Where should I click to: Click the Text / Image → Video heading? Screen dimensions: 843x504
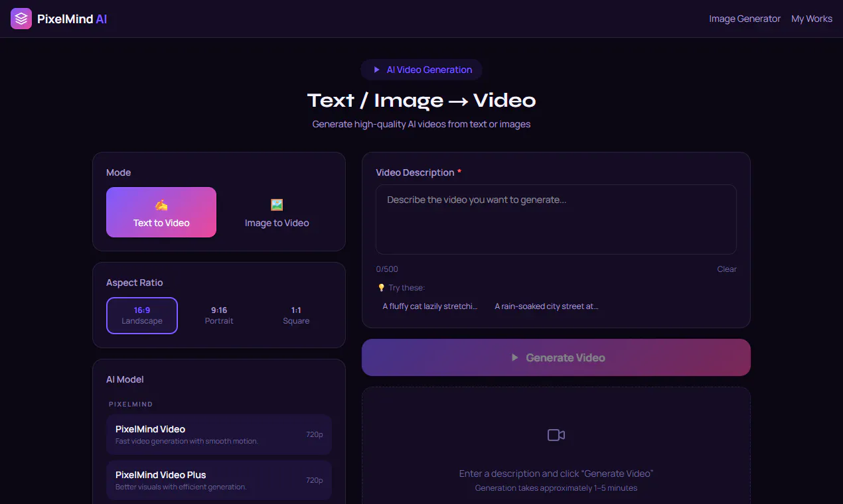click(x=421, y=101)
